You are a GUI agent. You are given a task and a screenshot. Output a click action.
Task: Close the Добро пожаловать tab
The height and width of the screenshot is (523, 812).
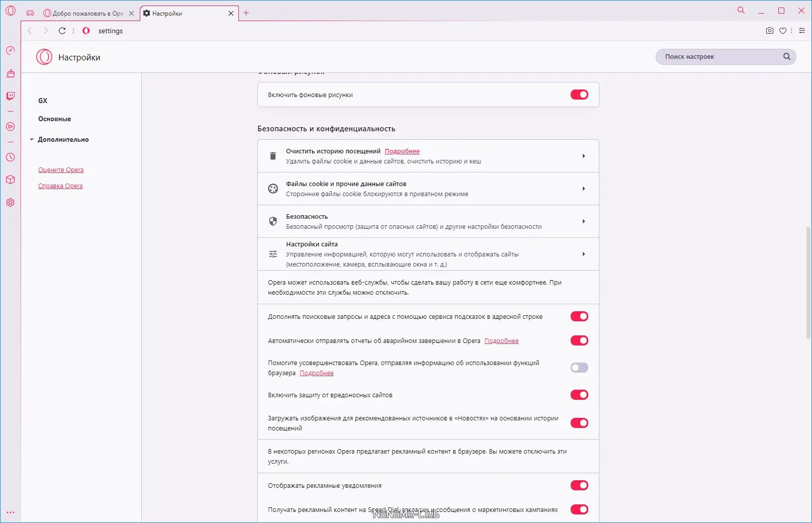point(131,14)
